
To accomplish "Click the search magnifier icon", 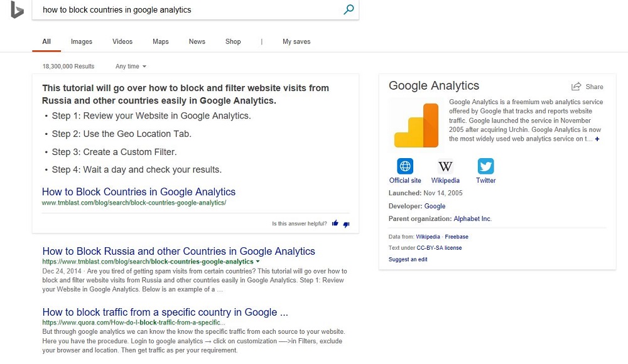I will tap(349, 9).
